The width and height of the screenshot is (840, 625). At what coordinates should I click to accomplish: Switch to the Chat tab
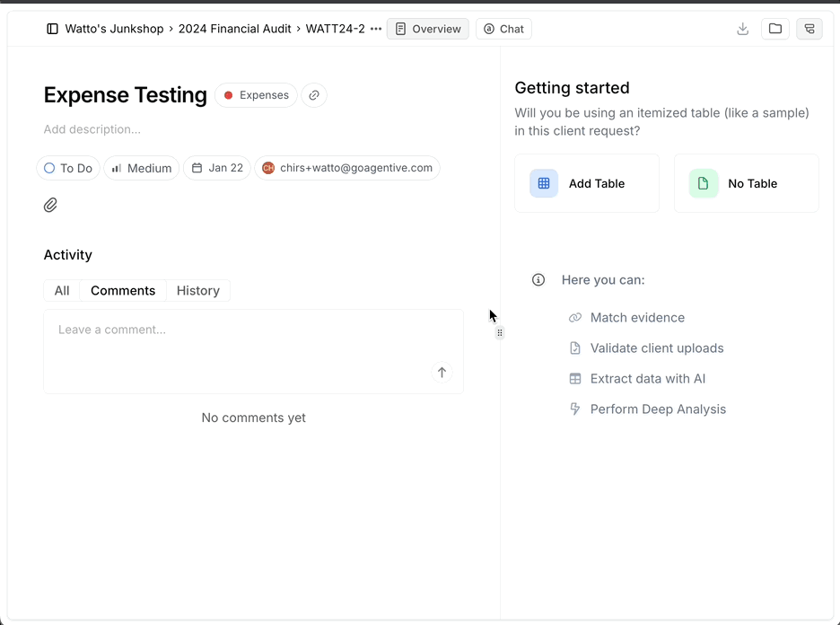(x=503, y=28)
